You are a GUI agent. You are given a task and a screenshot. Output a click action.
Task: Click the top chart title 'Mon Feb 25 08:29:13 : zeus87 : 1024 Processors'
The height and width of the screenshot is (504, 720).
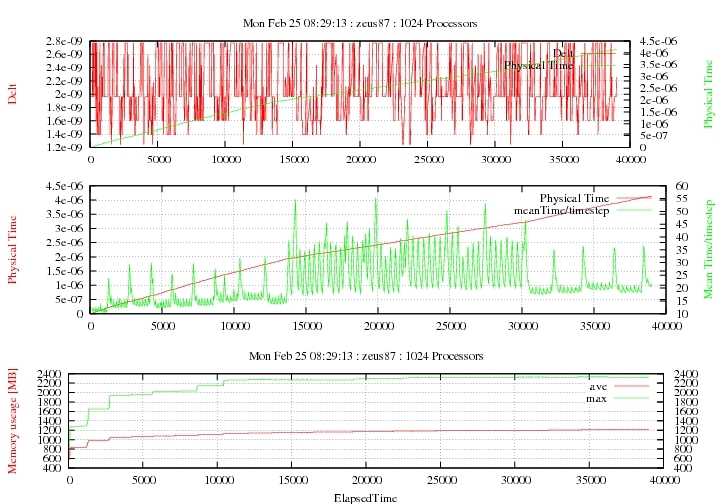(360, 23)
